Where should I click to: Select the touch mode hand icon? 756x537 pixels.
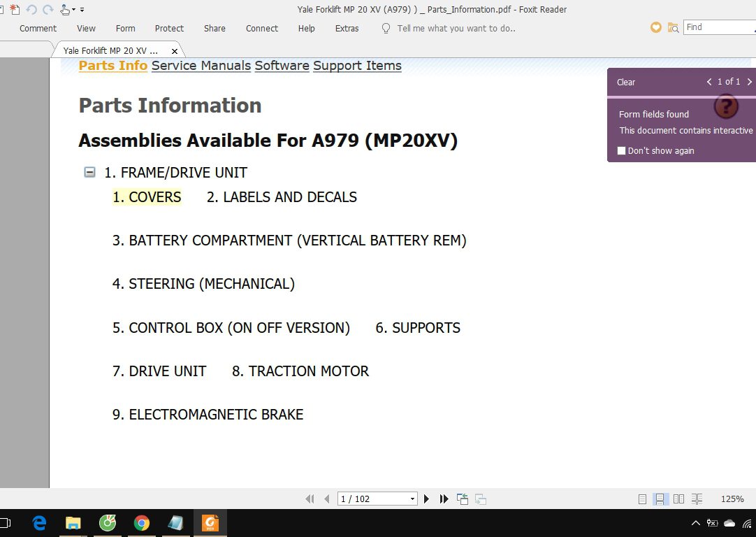click(65, 9)
